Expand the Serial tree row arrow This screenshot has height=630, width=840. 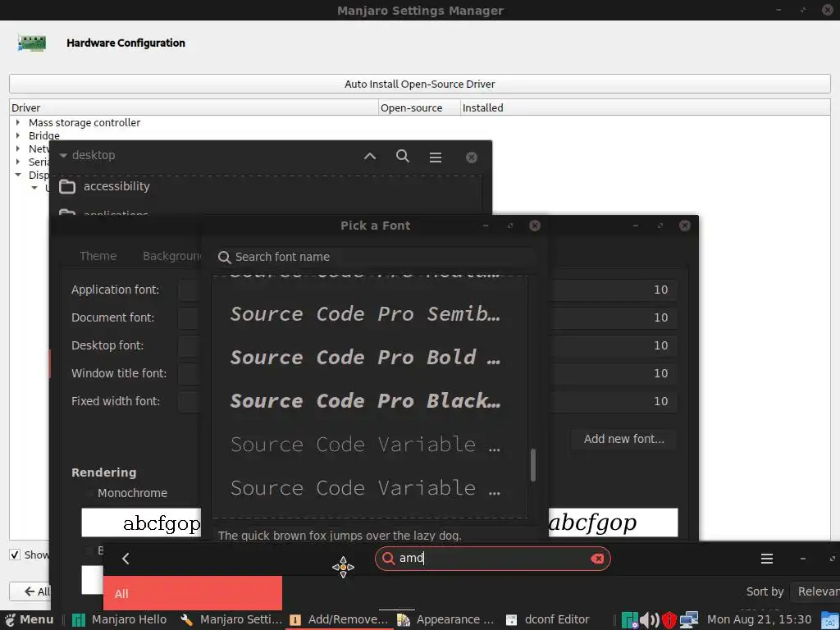click(18, 162)
